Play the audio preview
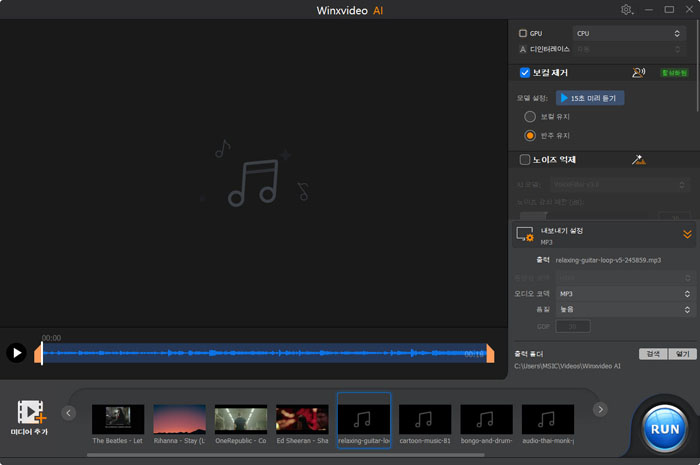This screenshot has width=700, height=465. pyautogui.click(x=16, y=352)
